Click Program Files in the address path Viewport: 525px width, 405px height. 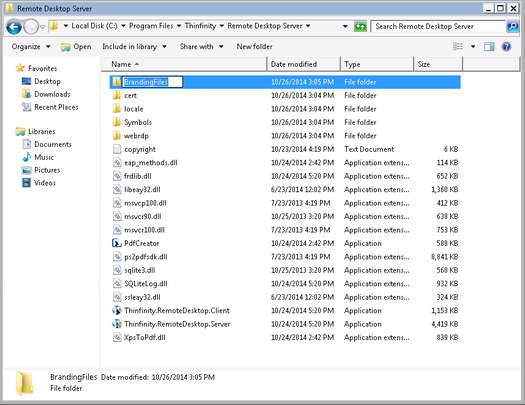(x=151, y=26)
